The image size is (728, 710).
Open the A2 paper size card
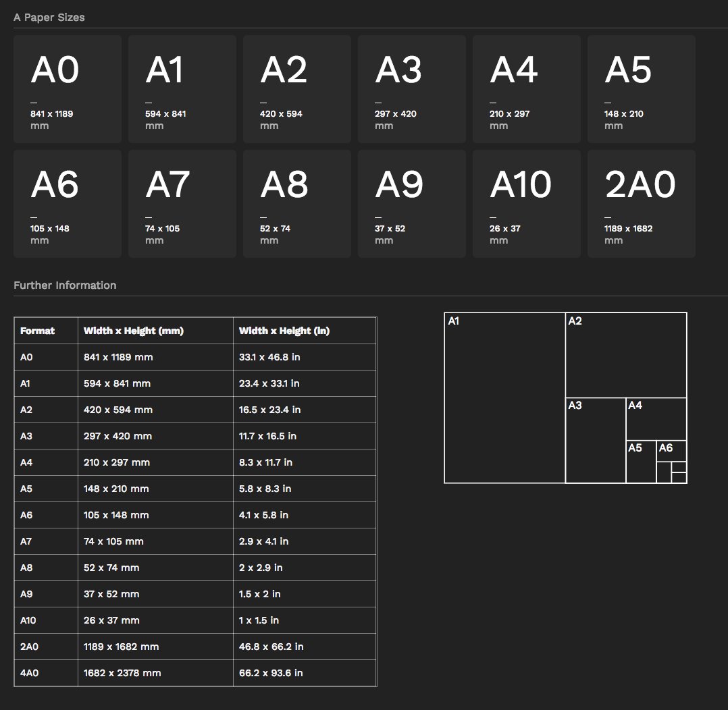coord(296,88)
